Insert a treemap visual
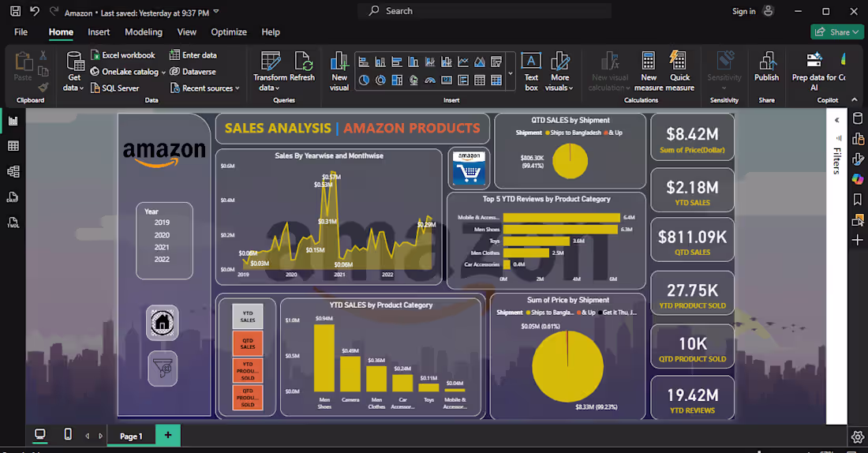The image size is (868, 453). coord(397,80)
